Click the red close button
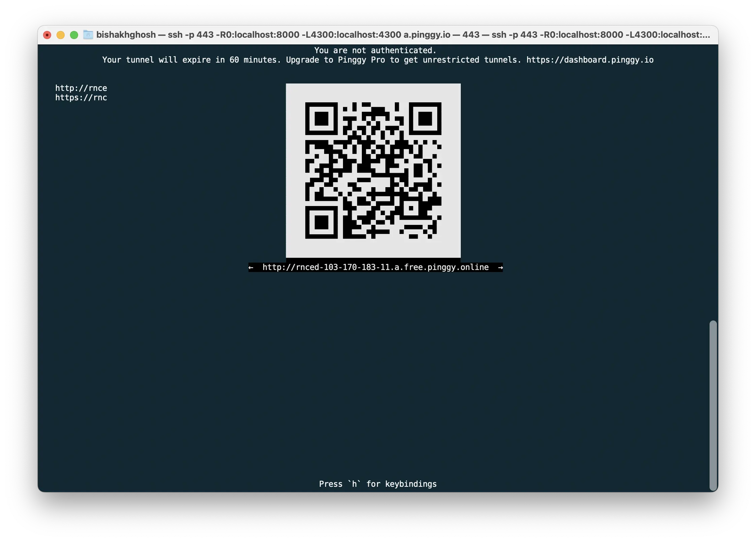The image size is (756, 542). pos(47,35)
